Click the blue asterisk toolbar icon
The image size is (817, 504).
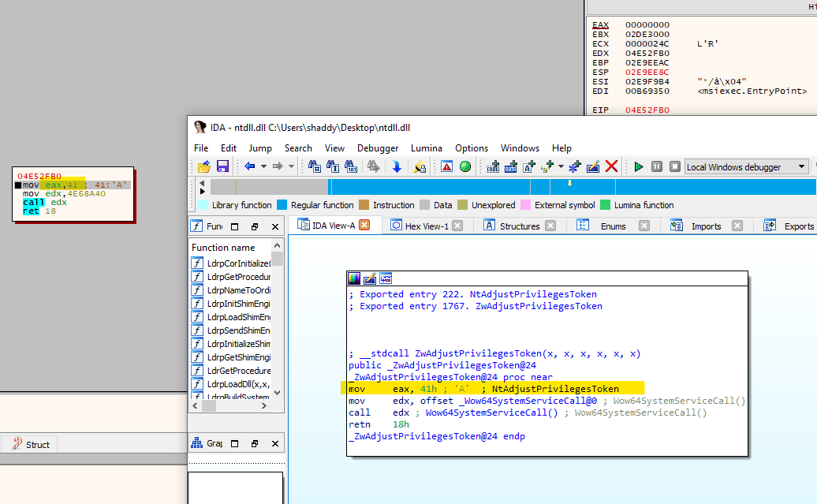coord(575,166)
